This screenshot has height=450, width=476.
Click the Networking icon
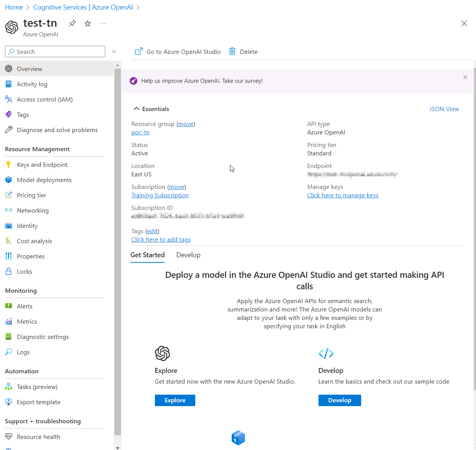click(x=9, y=210)
